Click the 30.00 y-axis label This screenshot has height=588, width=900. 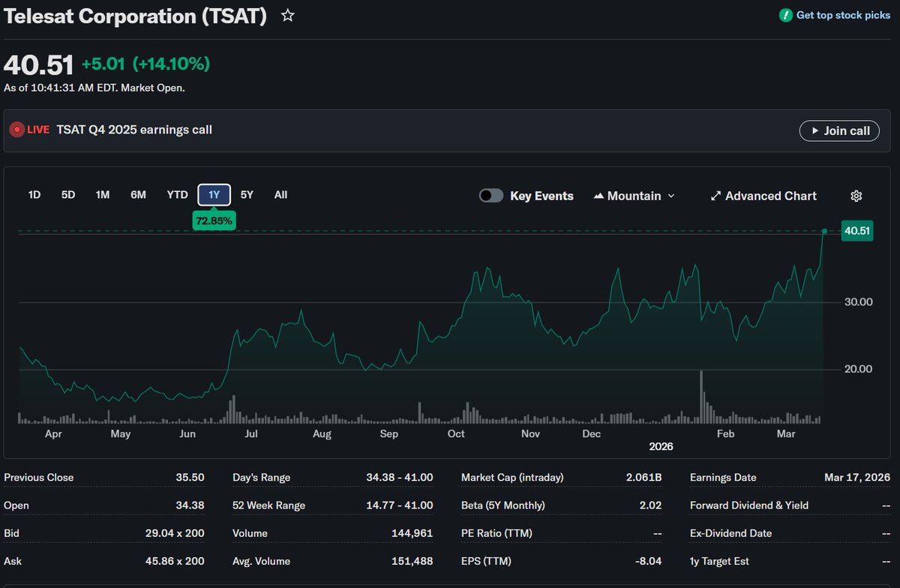pyautogui.click(x=858, y=302)
